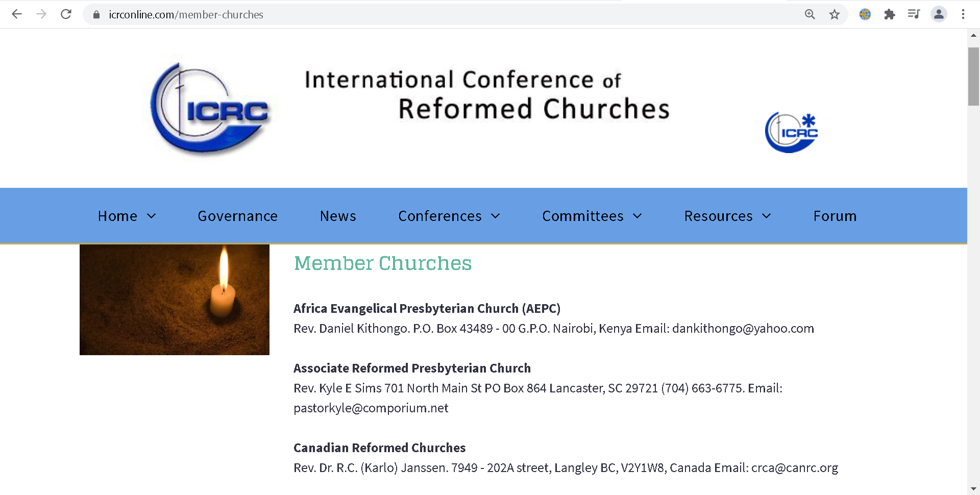This screenshot has height=495, width=980.
Task: Reload the page with the refresh icon
Action: tap(66, 14)
